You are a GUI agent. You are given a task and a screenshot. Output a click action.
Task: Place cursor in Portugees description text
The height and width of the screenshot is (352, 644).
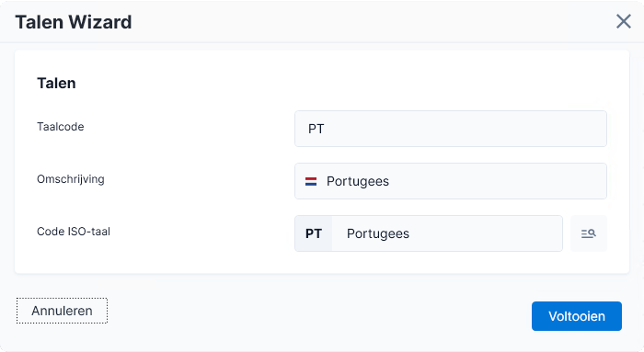[x=358, y=181]
